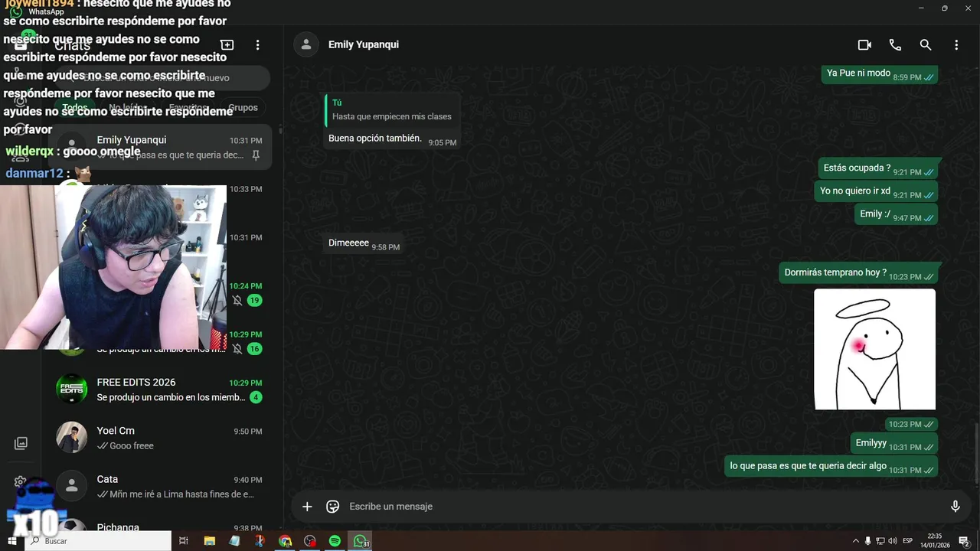Click the muted chat badge showing 16
The image size is (980, 551).
pyautogui.click(x=254, y=349)
